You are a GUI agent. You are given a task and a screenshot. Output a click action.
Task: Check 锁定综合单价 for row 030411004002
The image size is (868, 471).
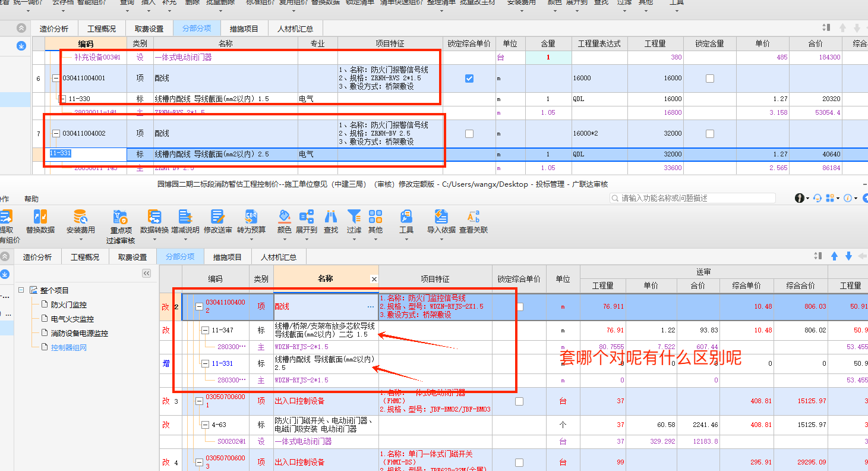click(469, 134)
